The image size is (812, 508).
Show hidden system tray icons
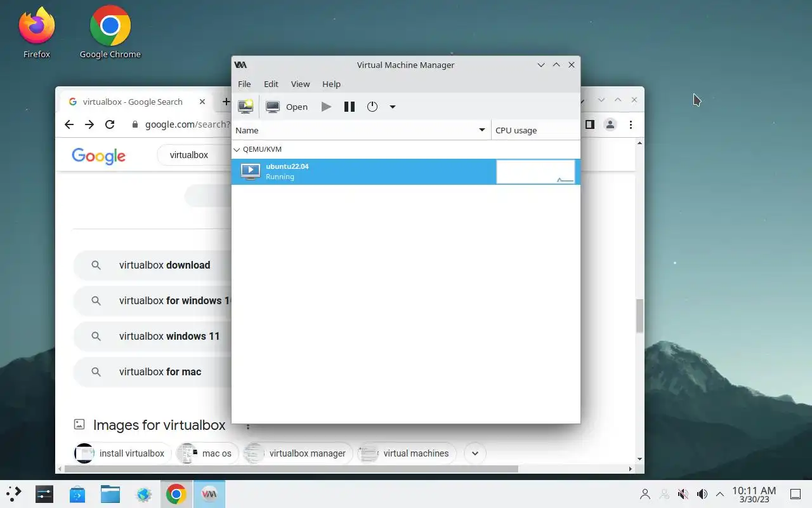click(x=720, y=494)
